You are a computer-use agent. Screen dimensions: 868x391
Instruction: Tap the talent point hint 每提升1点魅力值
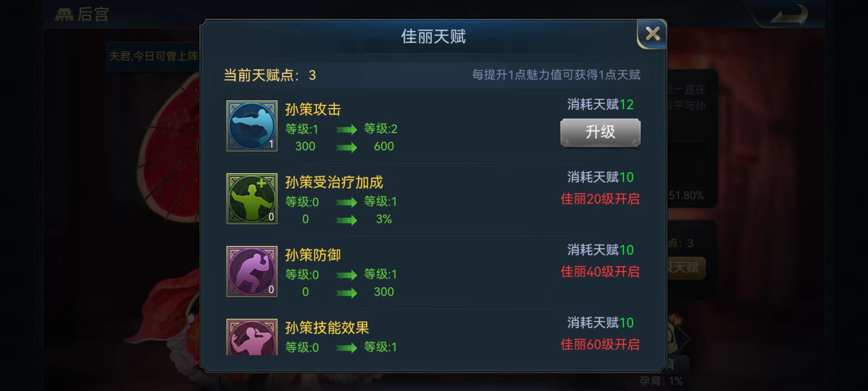point(556,75)
